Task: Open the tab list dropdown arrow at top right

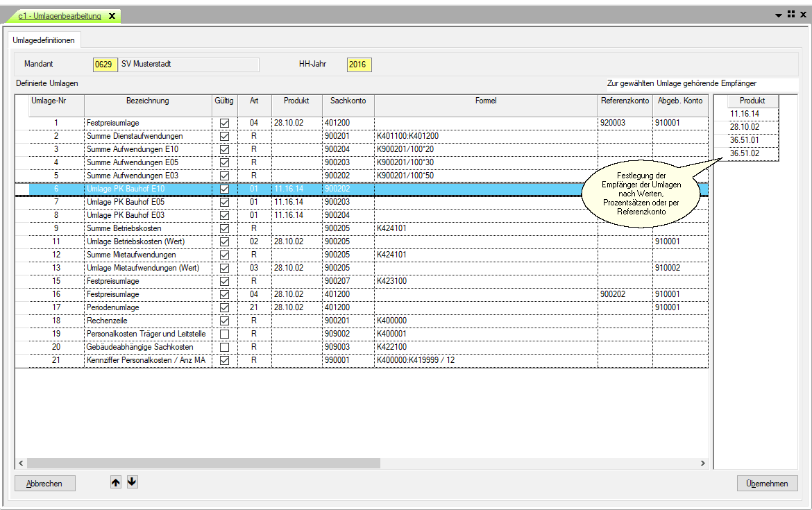Action: click(x=779, y=15)
